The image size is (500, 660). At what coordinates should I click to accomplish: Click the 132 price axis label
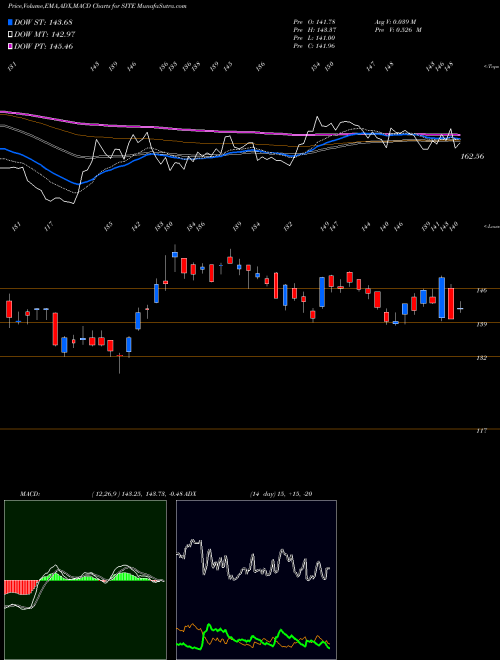[482, 358]
